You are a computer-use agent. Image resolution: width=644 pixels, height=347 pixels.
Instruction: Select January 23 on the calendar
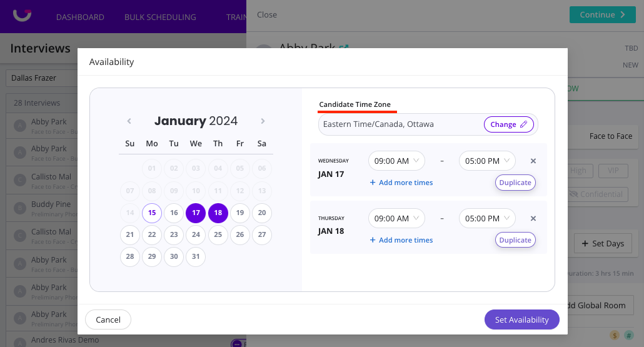pyautogui.click(x=174, y=234)
